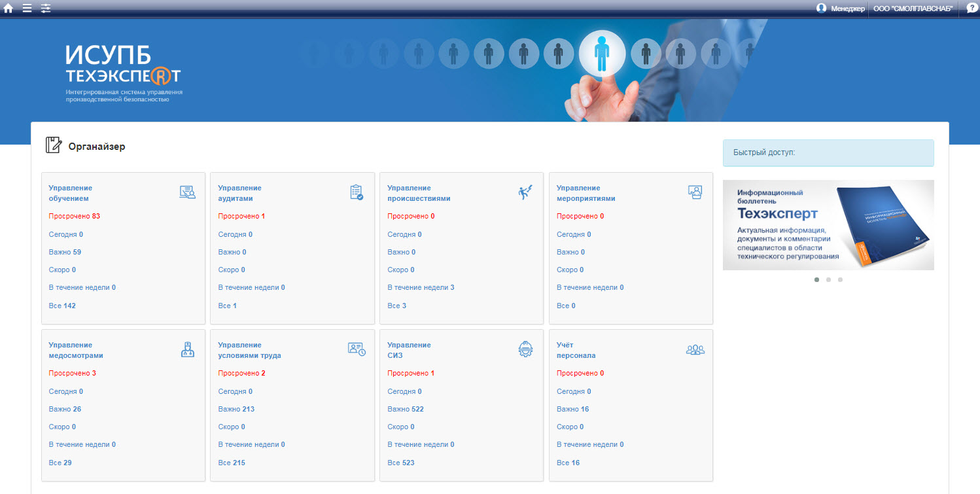Open ООО "СМОЛГЛАВСНАБ" organization selector
Viewport: 980px width, 494px height.
[x=913, y=9]
